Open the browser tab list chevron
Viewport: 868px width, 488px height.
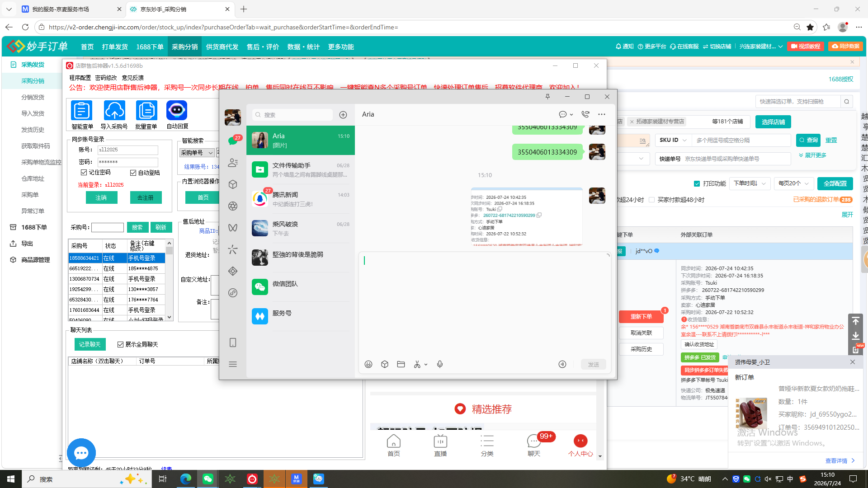[9, 9]
